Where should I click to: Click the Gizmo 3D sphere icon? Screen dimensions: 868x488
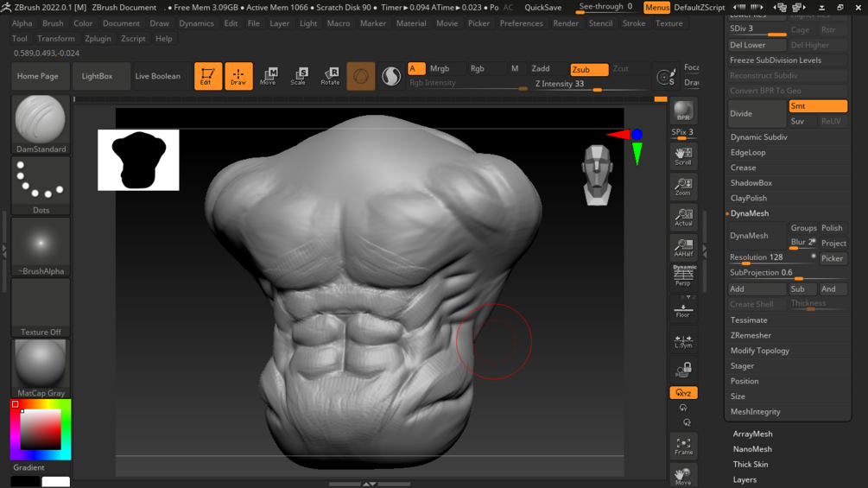[x=360, y=76]
